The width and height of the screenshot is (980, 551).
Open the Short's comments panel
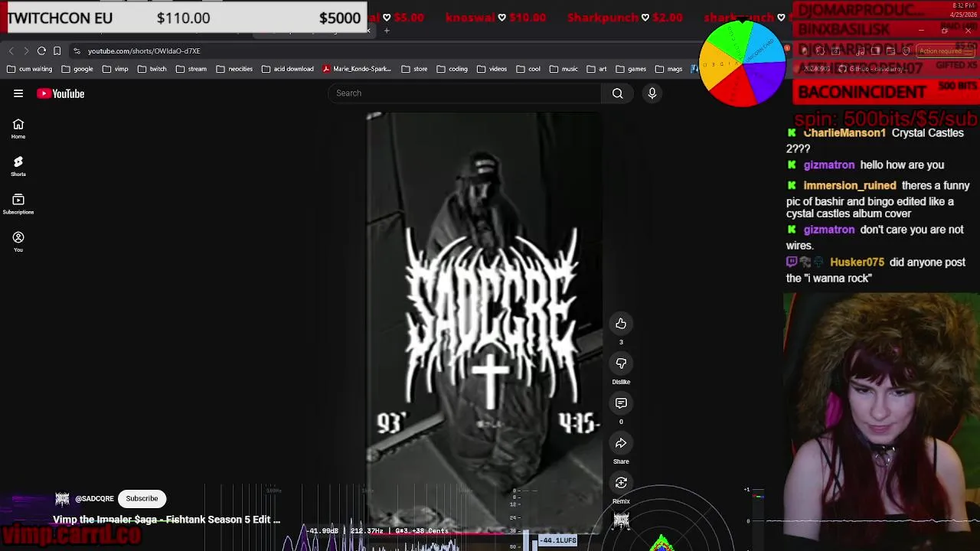621,403
